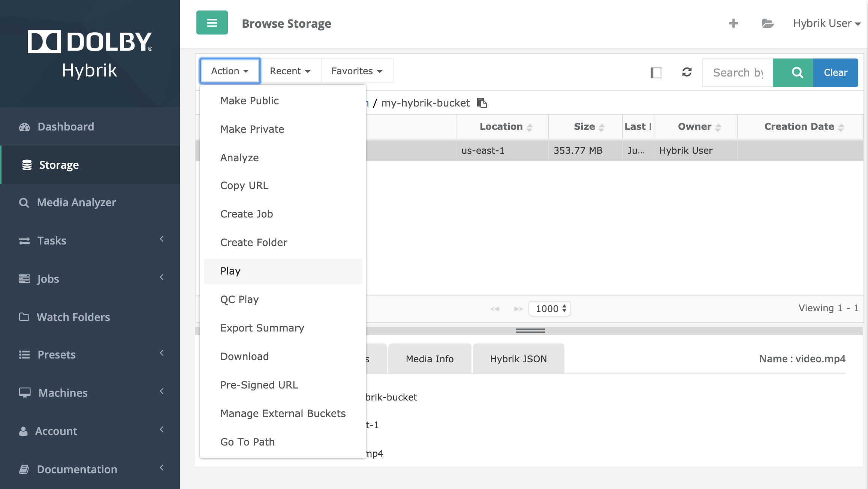Click the blue Clear button

[x=835, y=73]
